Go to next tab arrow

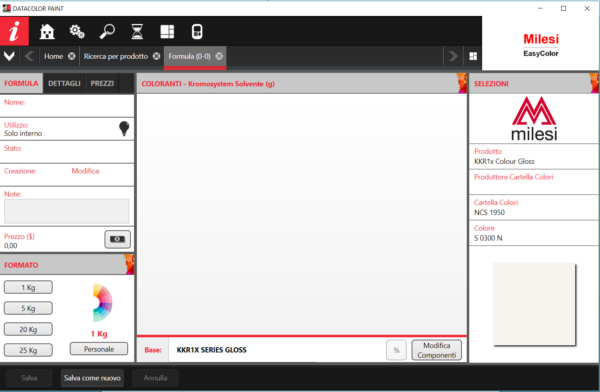[x=453, y=56]
